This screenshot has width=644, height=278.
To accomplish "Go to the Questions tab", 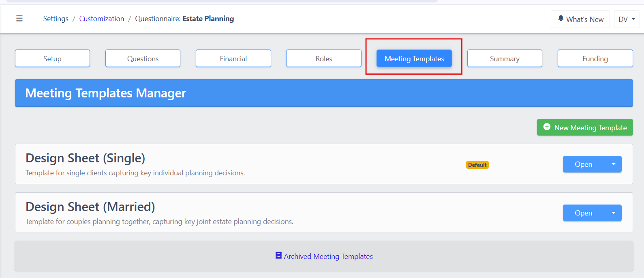I will coord(143,58).
